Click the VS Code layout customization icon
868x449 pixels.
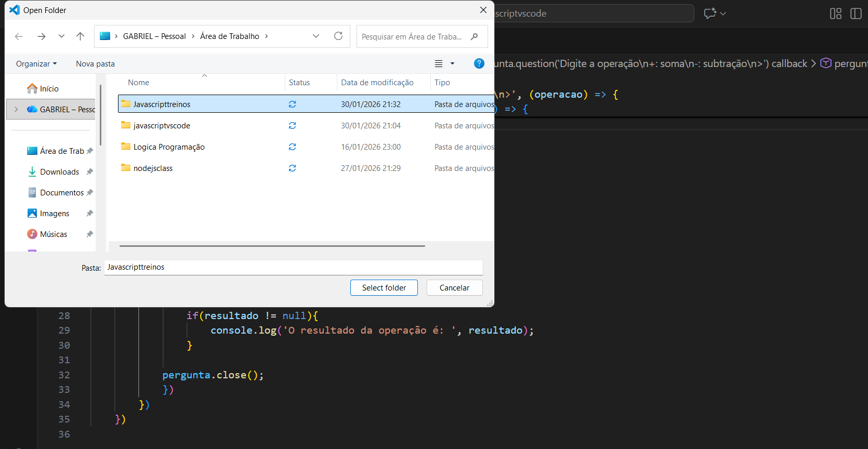[x=835, y=14]
